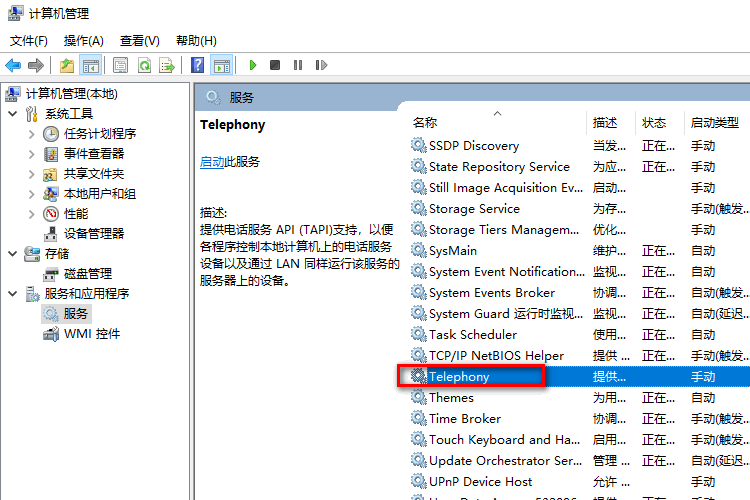The width and height of the screenshot is (750, 500).
Task: Click the gear icon of SSDP Discovery
Action: (x=419, y=145)
